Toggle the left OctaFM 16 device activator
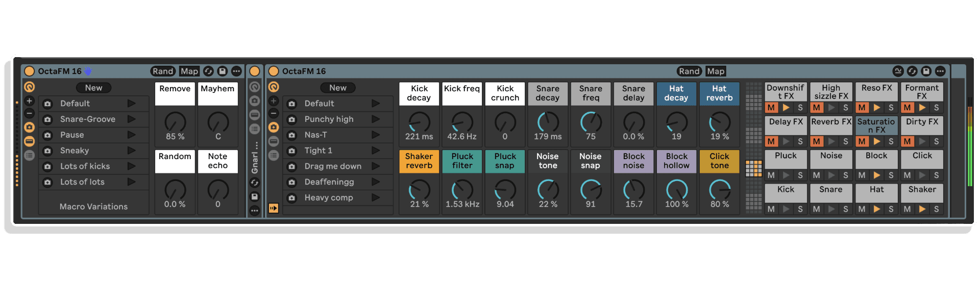 [x=30, y=71]
